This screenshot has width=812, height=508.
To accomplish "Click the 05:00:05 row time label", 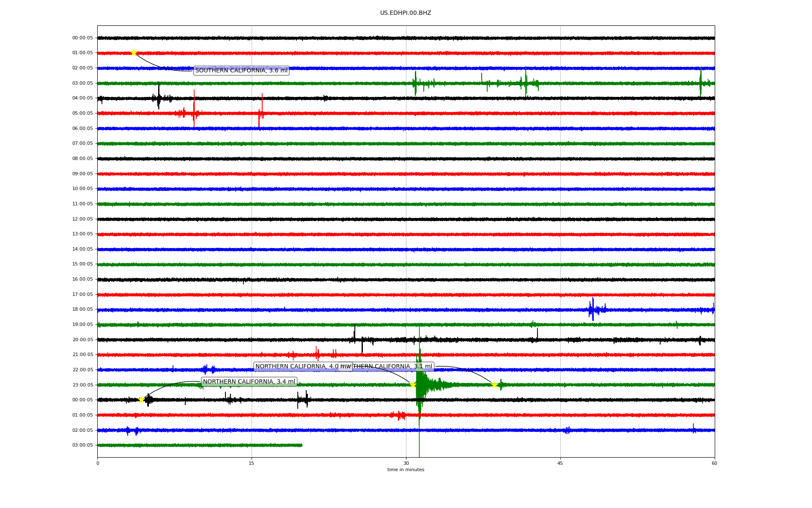I will point(82,113).
